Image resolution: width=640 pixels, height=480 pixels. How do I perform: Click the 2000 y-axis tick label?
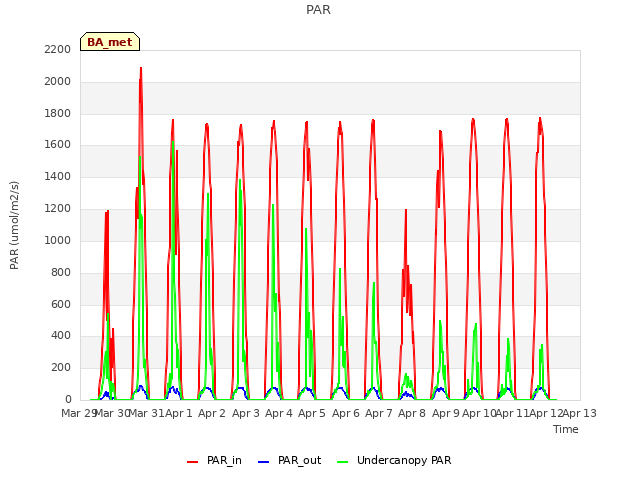tap(58, 81)
